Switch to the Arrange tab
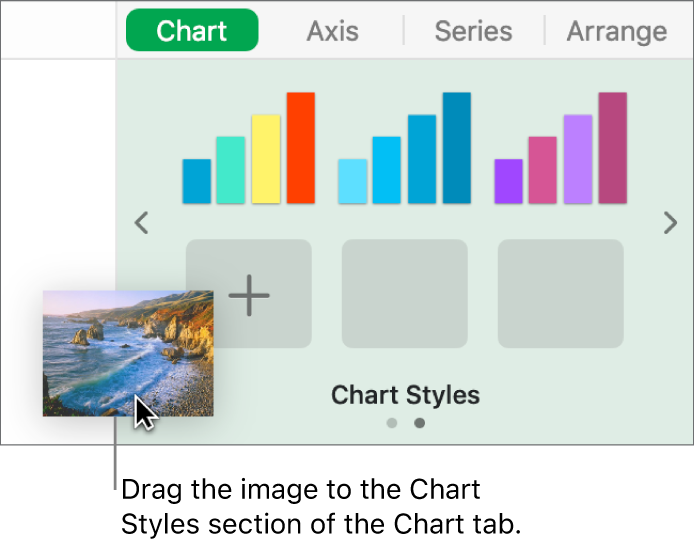Image resolution: width=694 pixels, height=550 pixels. pos(616,31)
